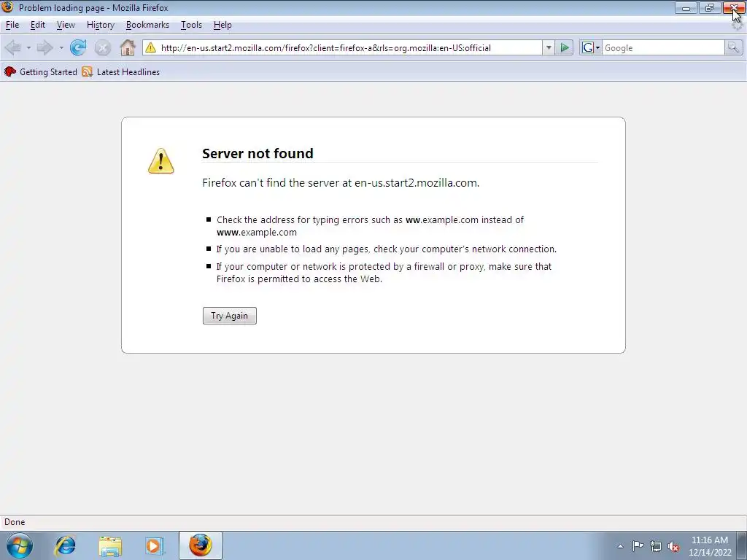Click bullet text about typing errors
The image size is (747, 560).
coord(370,226)
